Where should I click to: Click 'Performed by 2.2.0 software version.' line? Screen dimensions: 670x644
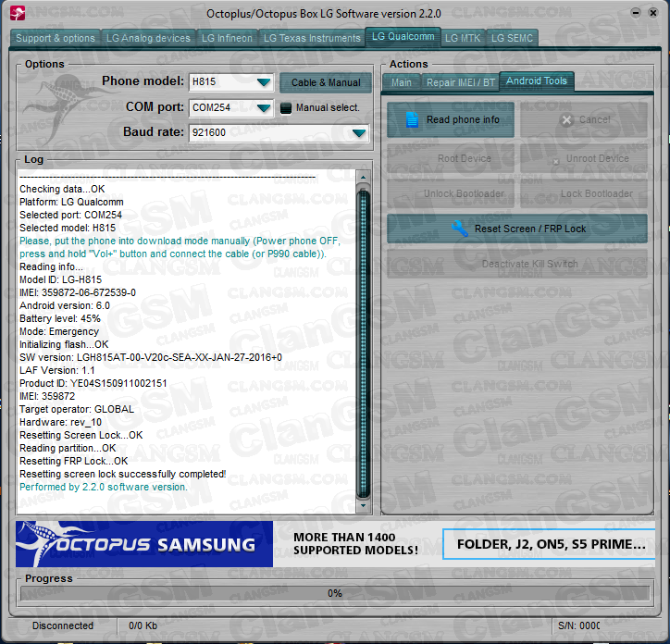(x=104, y=487)
